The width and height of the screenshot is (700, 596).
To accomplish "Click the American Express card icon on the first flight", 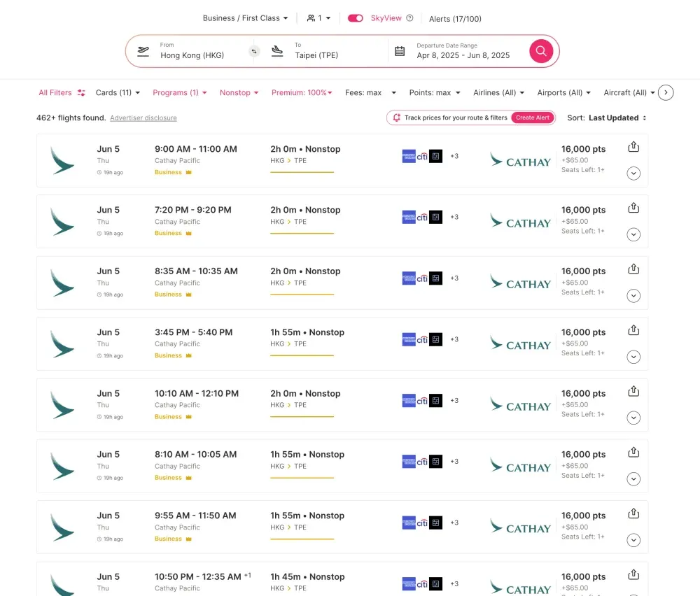I will [x=409, y=157].
